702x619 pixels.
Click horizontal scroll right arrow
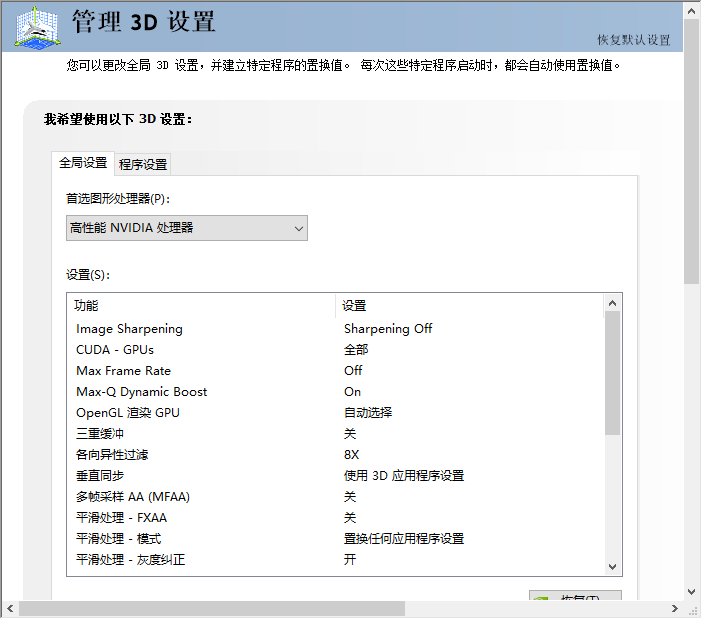[x=675, y=609]
